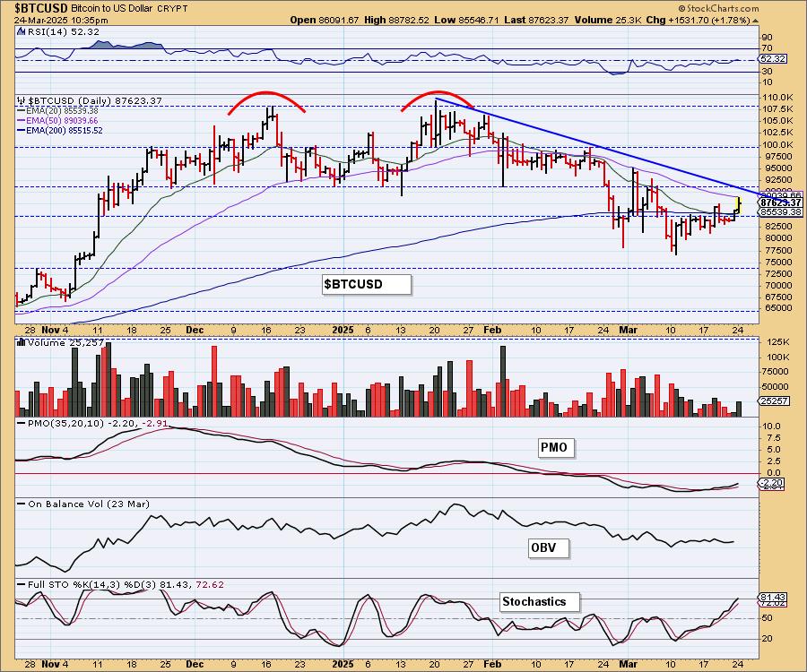
Task: Click the 'Volume 25,257' panel label
Action: pos(65,342)
